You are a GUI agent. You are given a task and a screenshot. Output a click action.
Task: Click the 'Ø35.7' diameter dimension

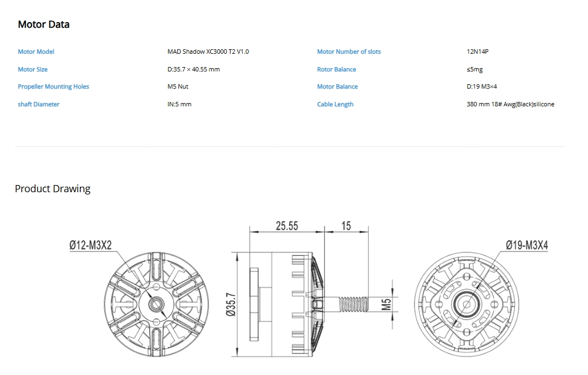coord(231,305)
